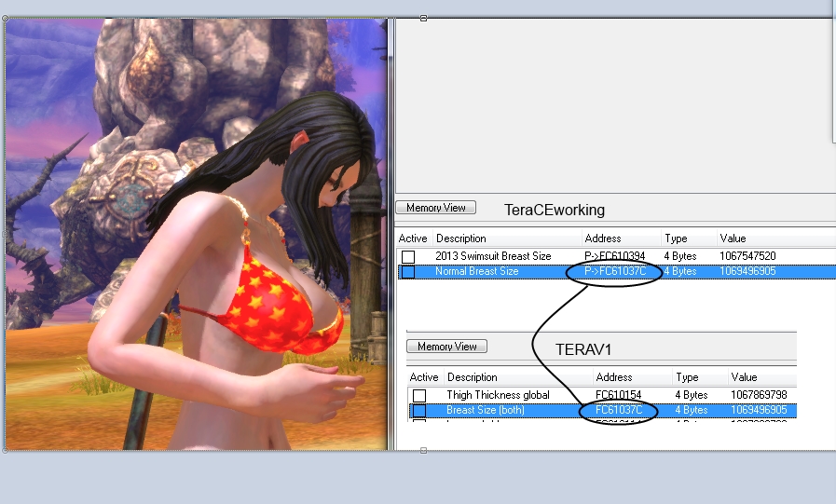Select the value 1067547520 cell
836x504 pixels.
(747, 256)
